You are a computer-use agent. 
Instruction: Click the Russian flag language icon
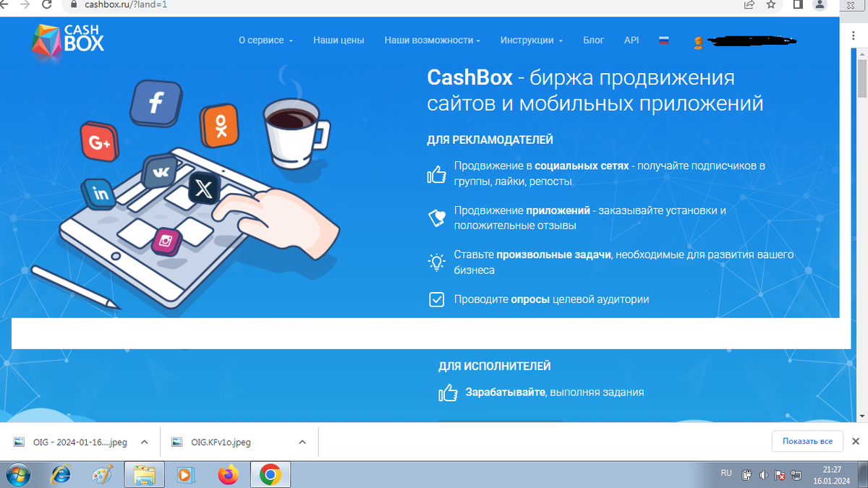point(663,40)
